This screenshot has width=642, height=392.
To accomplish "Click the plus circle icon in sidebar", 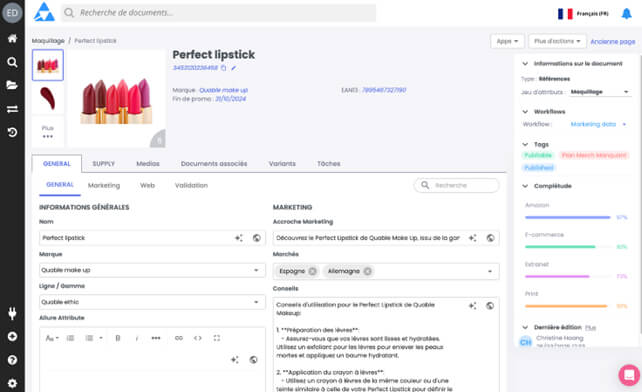I will tap(12, 336).
